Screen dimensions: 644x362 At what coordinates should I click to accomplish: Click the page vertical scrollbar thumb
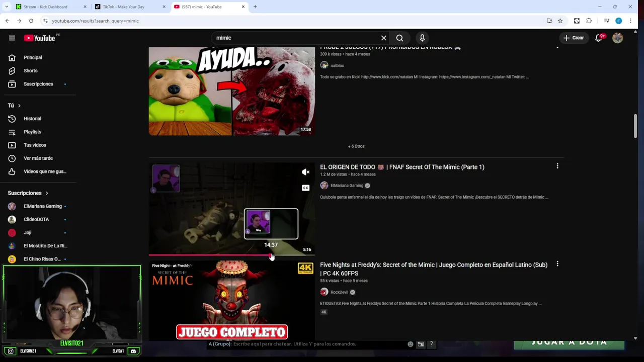[x=635, y=126]
